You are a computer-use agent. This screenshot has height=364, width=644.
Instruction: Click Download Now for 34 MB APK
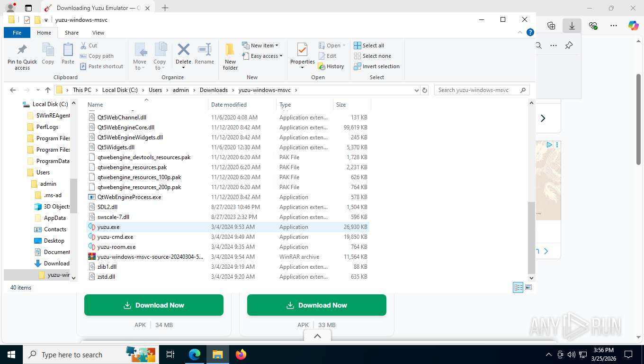coord(154,305)
